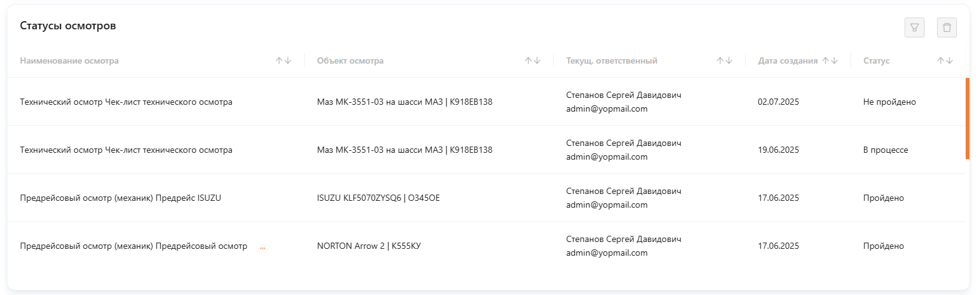Click ISUZU KLF5070ZYSQ6 object cell

coord(378,198)
